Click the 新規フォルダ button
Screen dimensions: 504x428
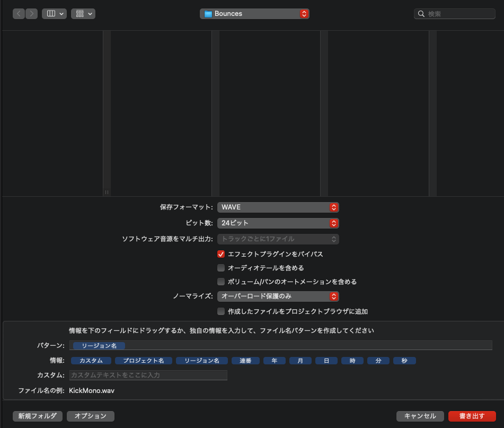pyautogui.click(x=38, y=416)
